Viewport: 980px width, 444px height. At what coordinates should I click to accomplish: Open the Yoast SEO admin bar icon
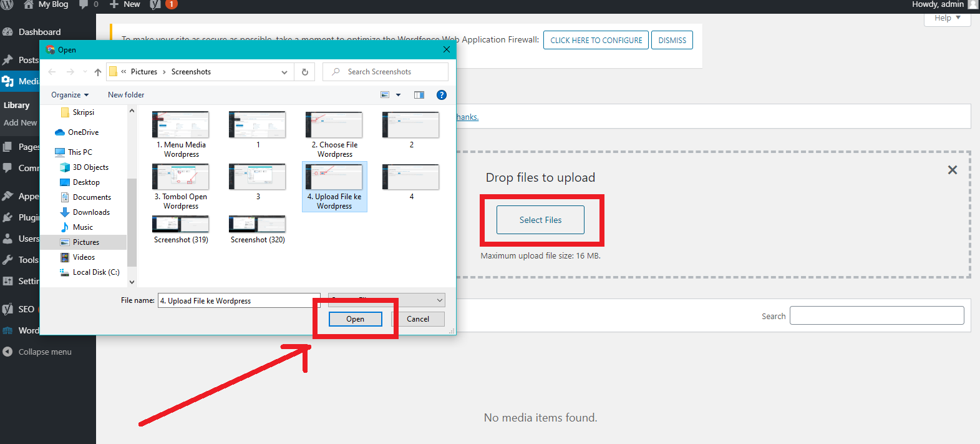(x=156, y=4)
